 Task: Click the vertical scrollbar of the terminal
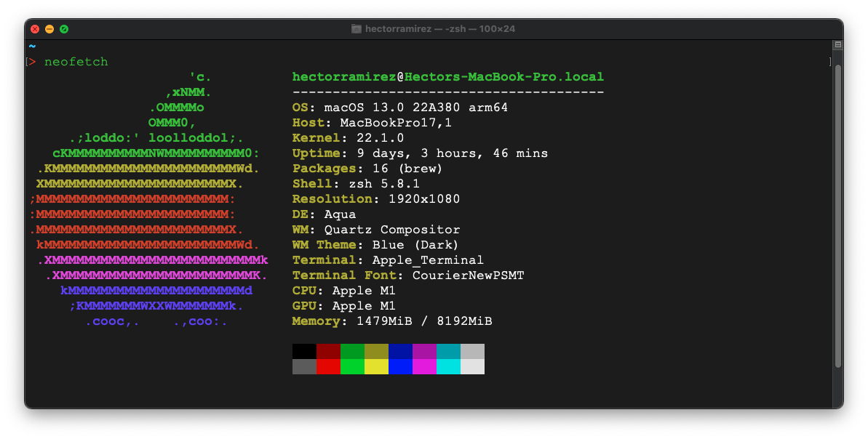(x=837, y=216)
